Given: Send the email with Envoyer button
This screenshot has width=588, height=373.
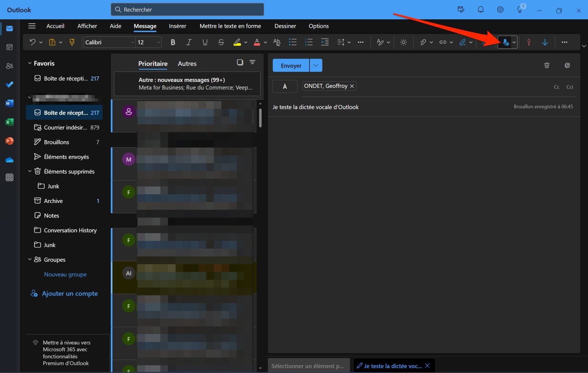Looking at the screenshot, I should click(291, 65).
